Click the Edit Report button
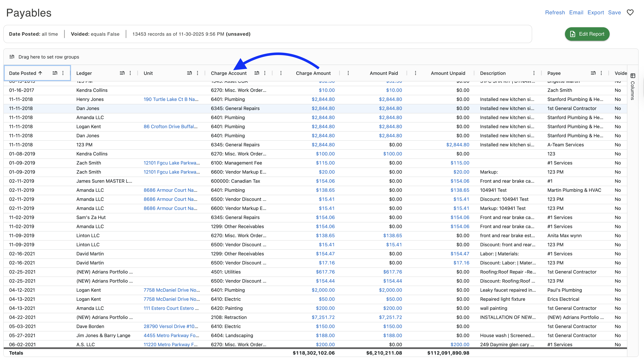Image resolution: width=644 pixels, height=361 pixels. click(587, 34)
